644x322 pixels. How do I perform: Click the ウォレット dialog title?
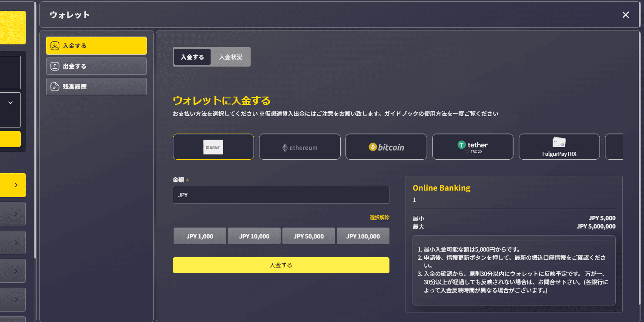click(x=70, y=15)
